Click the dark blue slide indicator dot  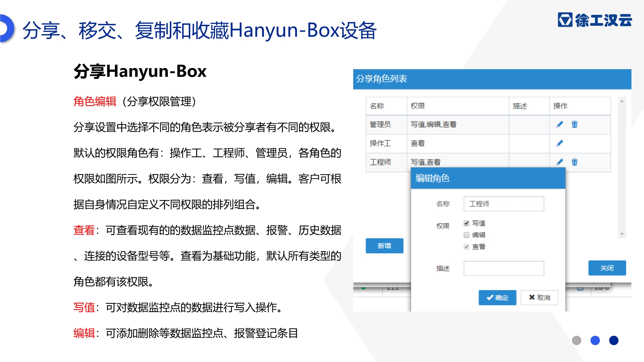pyautogui.click(x=614, y=340)
